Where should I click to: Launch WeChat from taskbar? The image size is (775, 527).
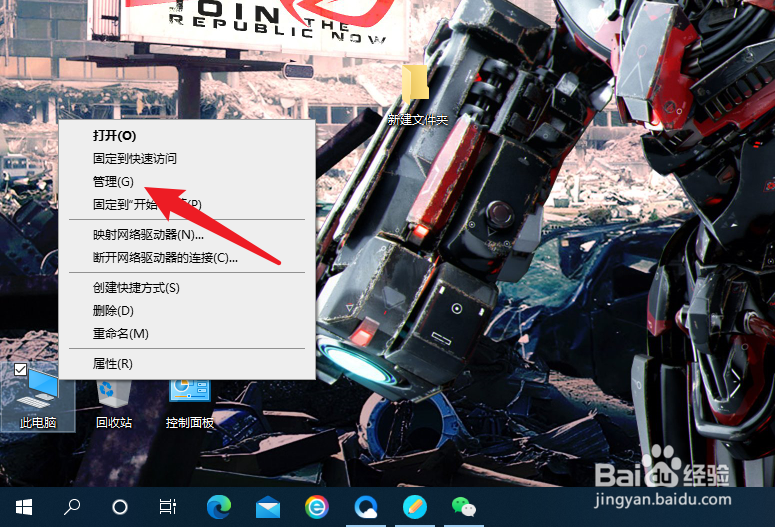tap(464, 507)
